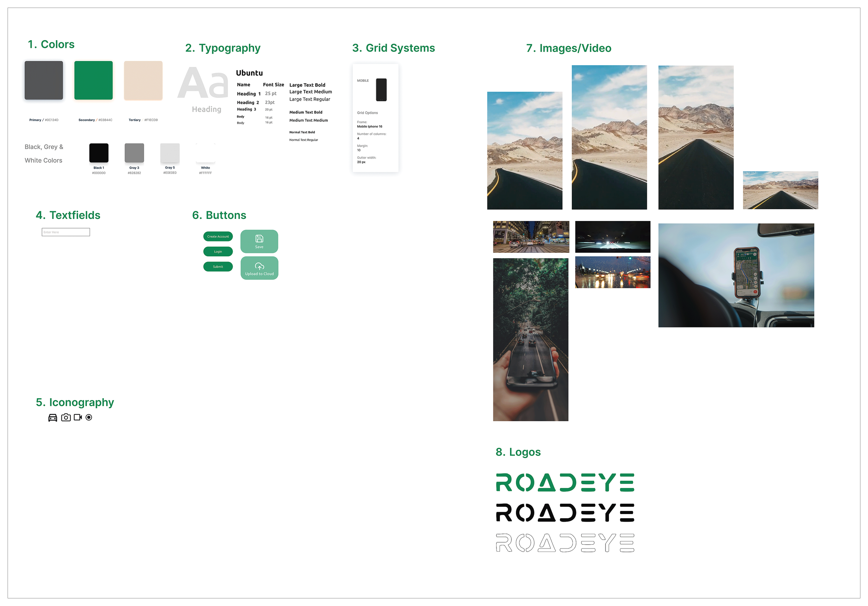Click the record circle icon

89,418
